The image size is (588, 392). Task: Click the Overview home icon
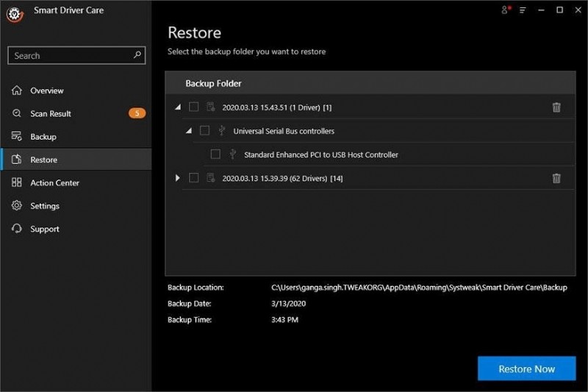(16, 90)
